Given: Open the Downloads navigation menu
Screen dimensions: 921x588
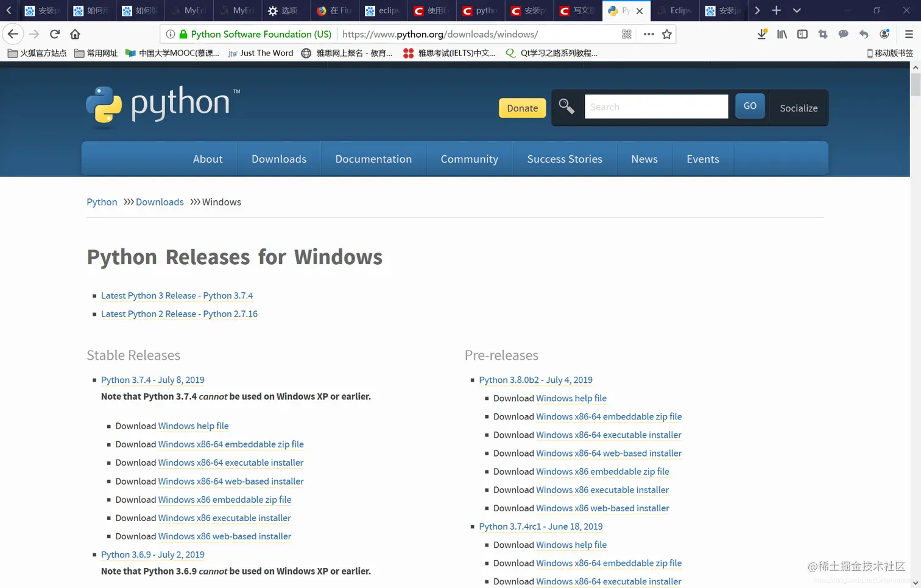Looking at the screenshot, I should coord(279,159).
